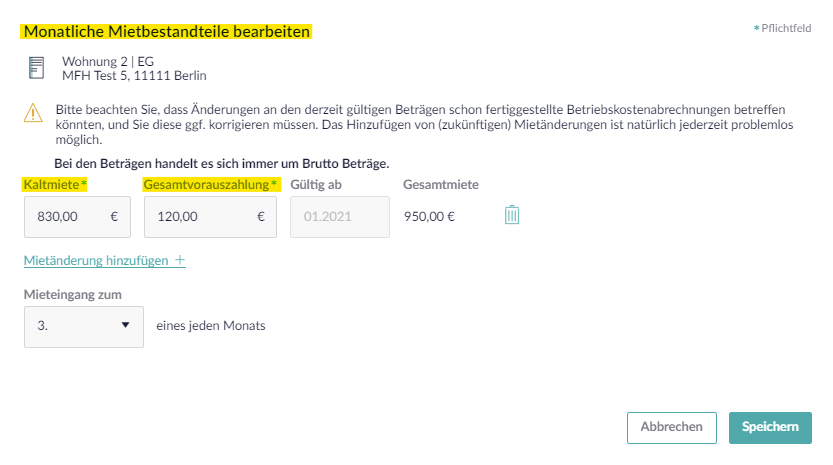The image size is (833, 465).
Task: Click the plus icon beside Mietänderung hinzufügen
Action: pos(180,260)
